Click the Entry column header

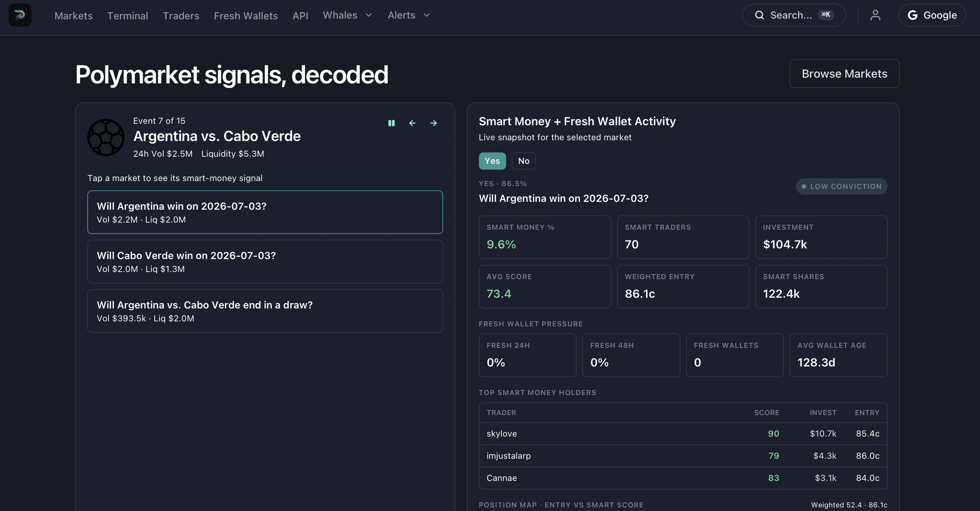coord(867,413)
